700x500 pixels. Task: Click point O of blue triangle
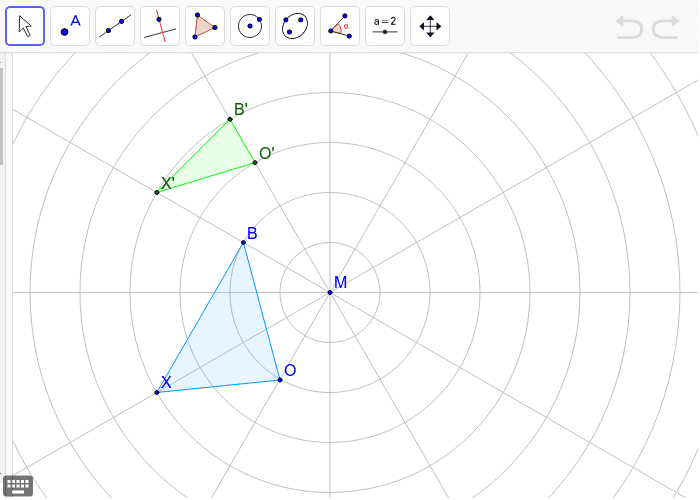coord(280,380)
